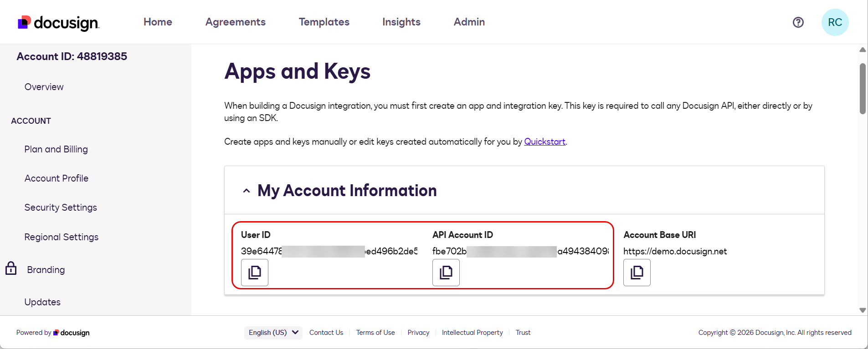Open the RC user profile avatar

tap(835, 22)
